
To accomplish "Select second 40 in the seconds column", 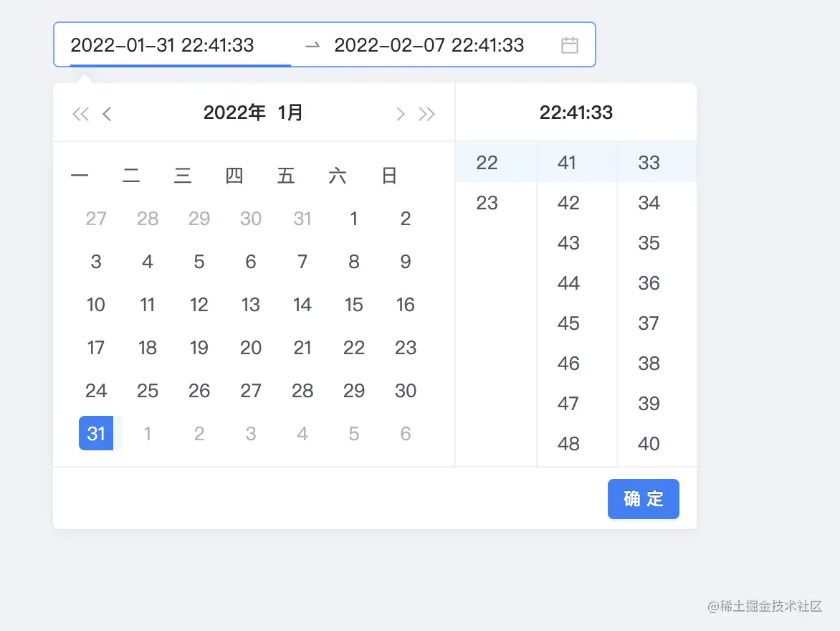I will click(x=648, y=444).
